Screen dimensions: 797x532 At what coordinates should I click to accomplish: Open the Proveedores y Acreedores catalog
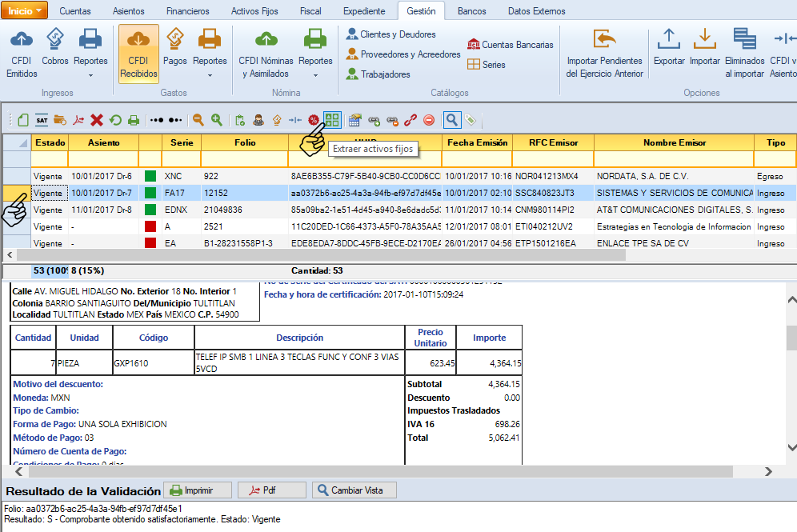click(x=403, y=54)
